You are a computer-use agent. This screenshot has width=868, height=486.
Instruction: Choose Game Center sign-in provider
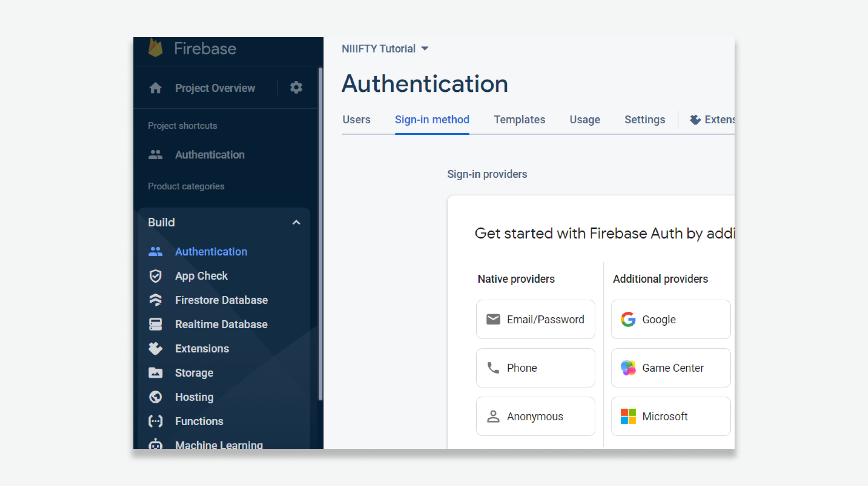click(670, 368)
